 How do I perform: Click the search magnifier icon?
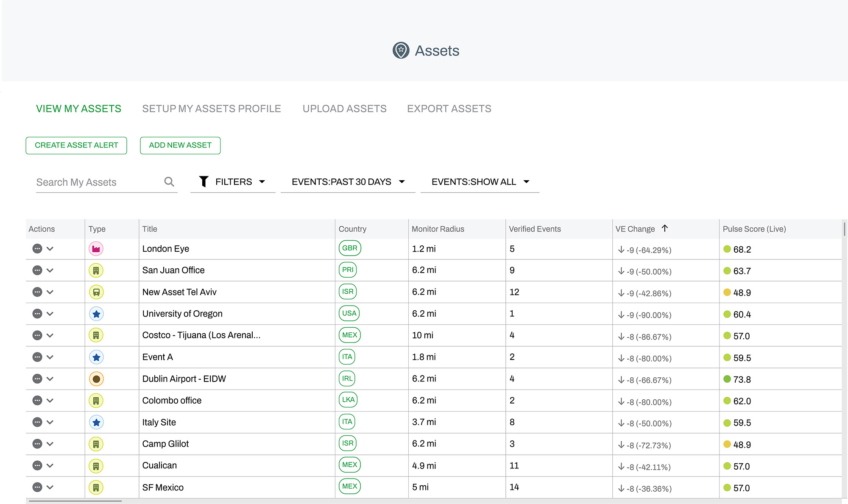tap(169, 182)
